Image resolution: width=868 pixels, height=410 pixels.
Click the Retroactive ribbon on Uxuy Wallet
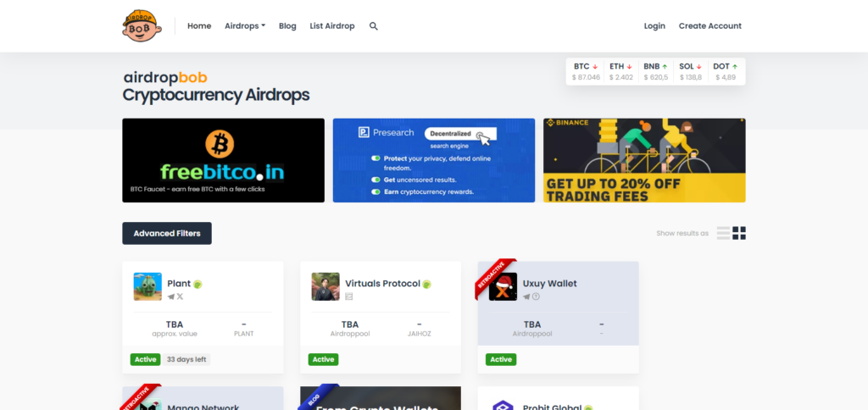click(x=494, y=276)
